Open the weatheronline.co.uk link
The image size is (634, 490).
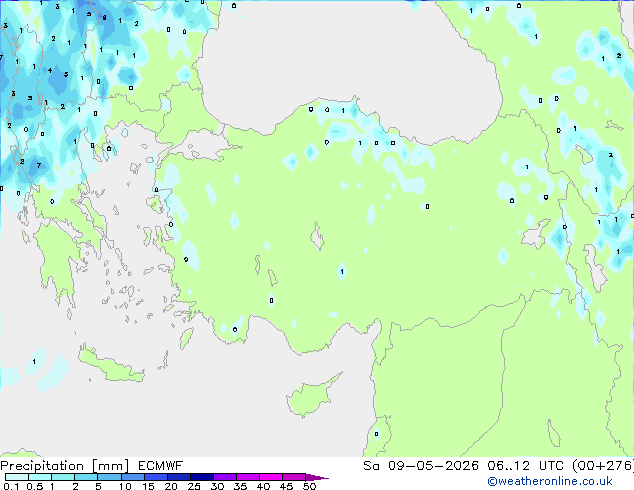[x=550, y=481]
